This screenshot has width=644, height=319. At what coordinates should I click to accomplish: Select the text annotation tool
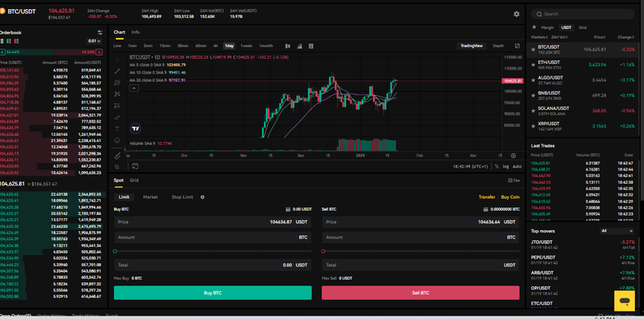click(x=117, y=128)
